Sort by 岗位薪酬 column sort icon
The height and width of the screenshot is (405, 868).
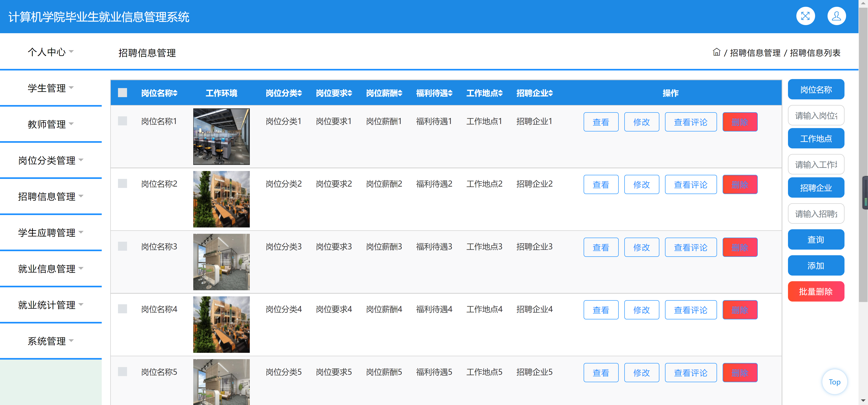point(400,93)
